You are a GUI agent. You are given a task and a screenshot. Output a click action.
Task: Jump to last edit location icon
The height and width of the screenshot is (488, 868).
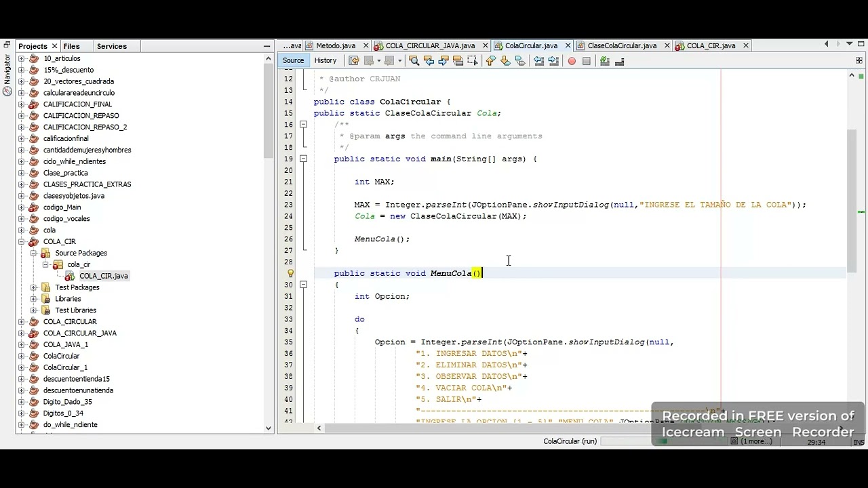click(x=354, y=61)
